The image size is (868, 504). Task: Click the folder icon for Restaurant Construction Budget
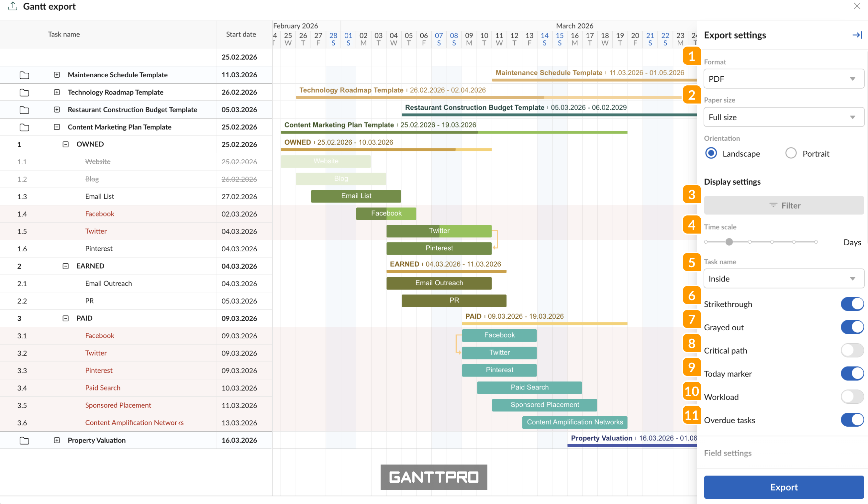click(24, 110)
